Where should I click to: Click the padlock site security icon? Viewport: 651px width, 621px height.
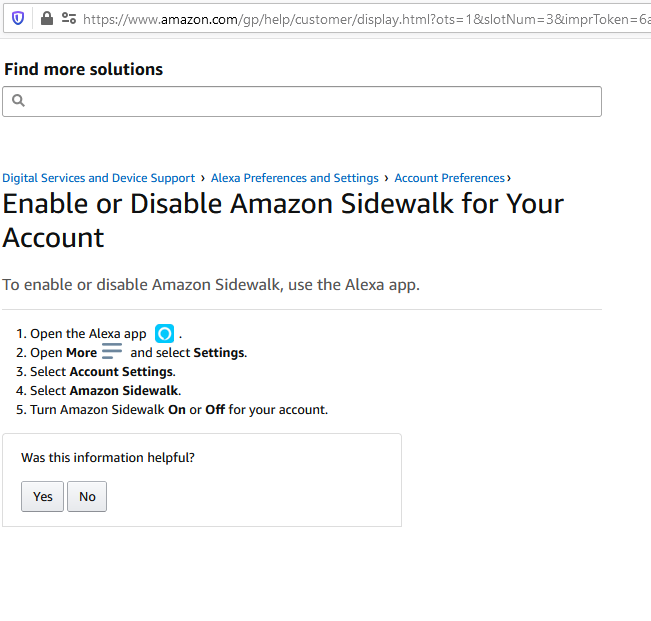(46, 18)
